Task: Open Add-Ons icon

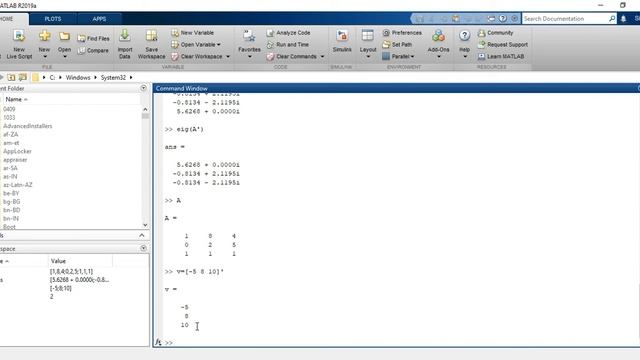Action: (438, 36)
